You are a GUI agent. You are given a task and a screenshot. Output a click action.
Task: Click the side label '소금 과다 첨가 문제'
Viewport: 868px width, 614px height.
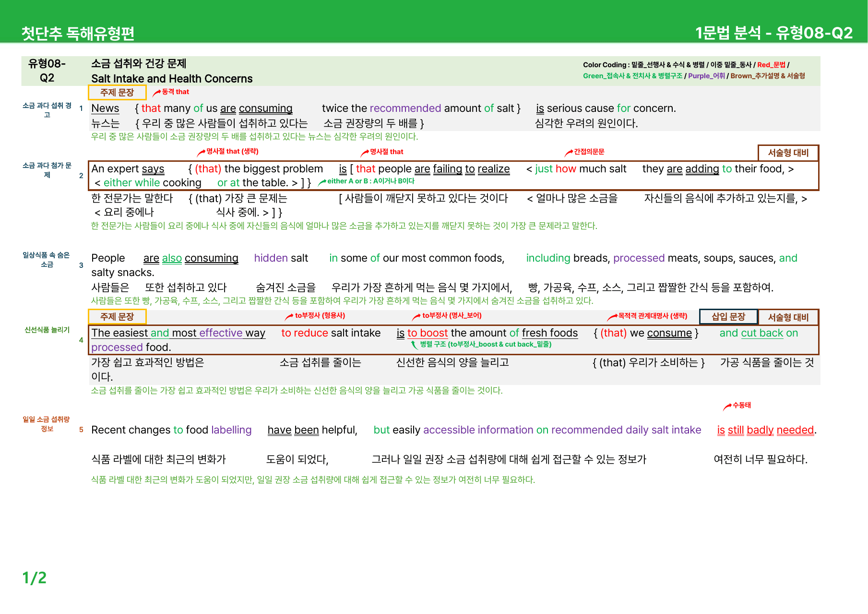click(x=47, y=170)
